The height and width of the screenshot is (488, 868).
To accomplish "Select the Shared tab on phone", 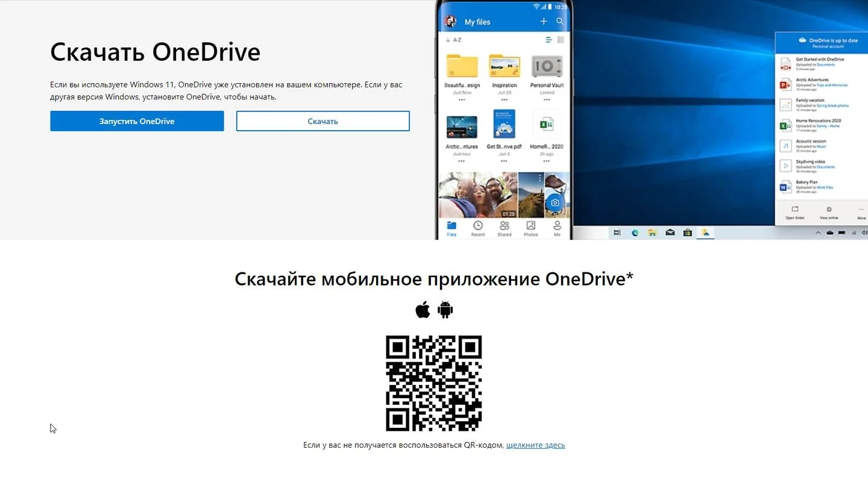I will 504,228.
